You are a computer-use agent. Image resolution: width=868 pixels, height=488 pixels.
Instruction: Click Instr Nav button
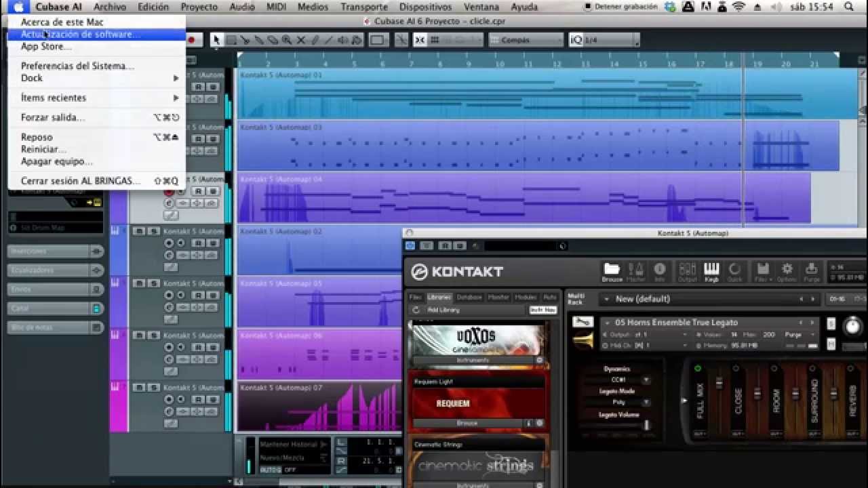542,310
